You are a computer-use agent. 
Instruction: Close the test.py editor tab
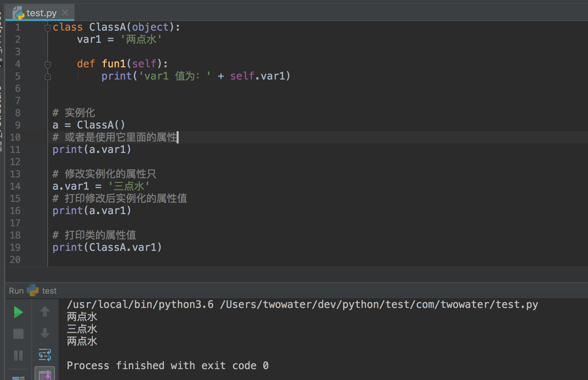coord(65,13)
